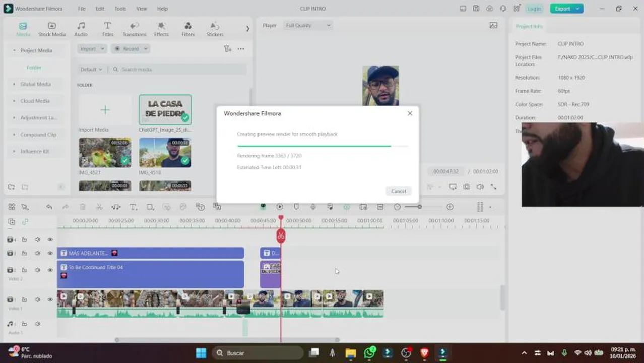
Task: Click the headset support icon in title bar
Action: 502,9
